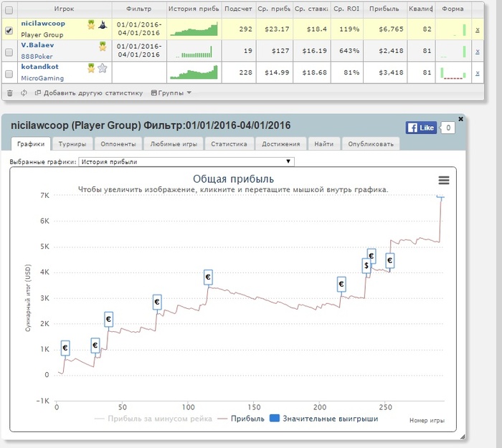Sort by the Прибыль column header

(x=383, y=9)
